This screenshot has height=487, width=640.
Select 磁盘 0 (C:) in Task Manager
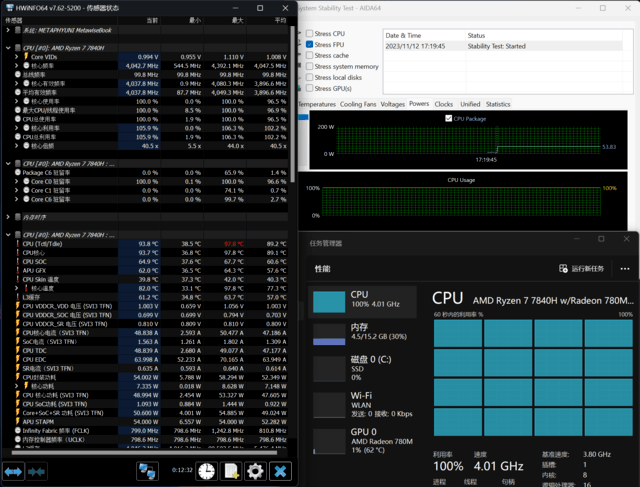tap(362, 368)
